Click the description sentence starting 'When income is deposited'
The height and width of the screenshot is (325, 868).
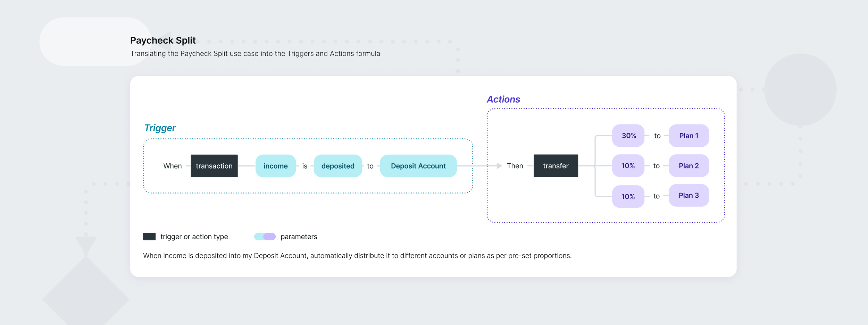coord(357,256)
